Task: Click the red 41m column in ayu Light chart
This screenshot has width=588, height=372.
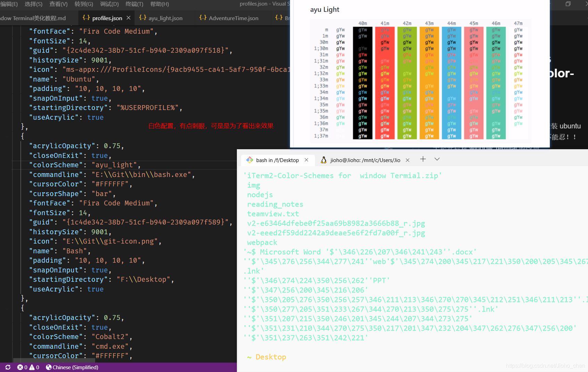Action: tap(385, 83)
